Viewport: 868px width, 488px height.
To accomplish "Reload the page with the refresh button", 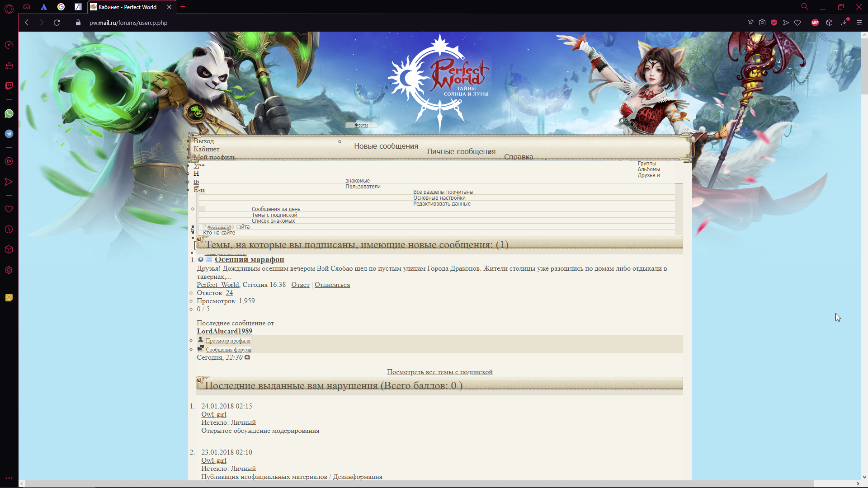I will pyautogui.click(x=57, y=23).
